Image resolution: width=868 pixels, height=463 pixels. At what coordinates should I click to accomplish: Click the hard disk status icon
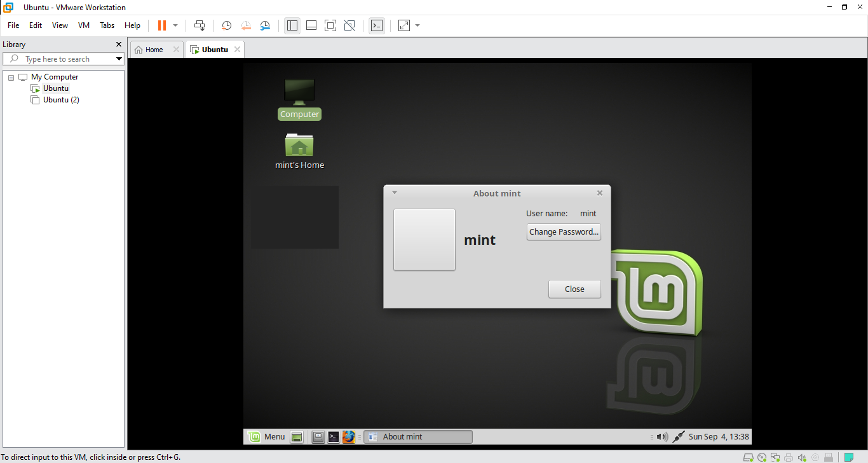pos(749,457)
